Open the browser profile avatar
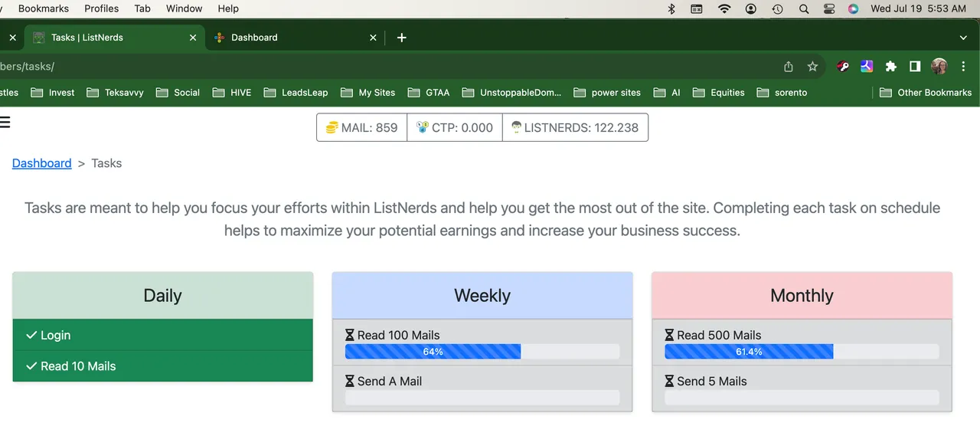Viewport: 980px width, 423px height. 939,67
